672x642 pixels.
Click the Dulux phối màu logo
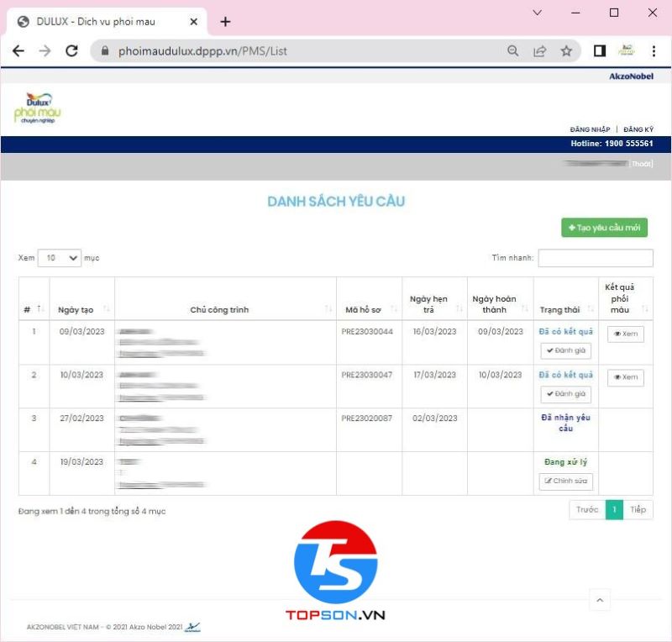[x=37, y=108]
